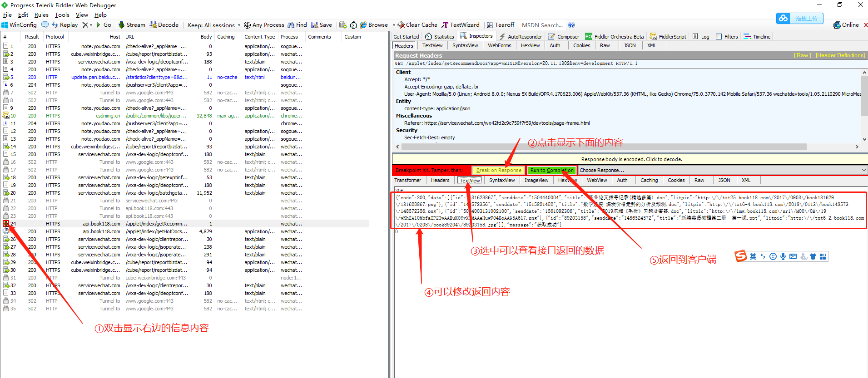Select the request Cookies tab
Screen dimensions: 868x378
581,45
